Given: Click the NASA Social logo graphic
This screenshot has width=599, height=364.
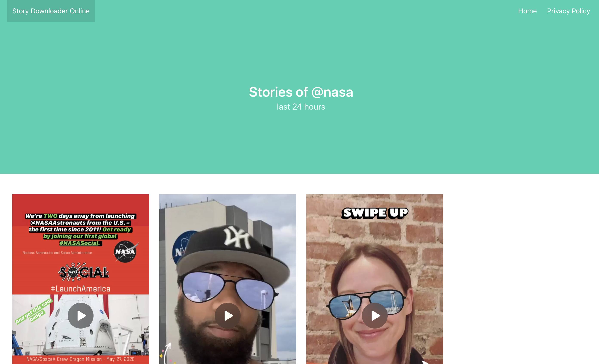Looking at the screenshot, I should click(x=83, y=272).
